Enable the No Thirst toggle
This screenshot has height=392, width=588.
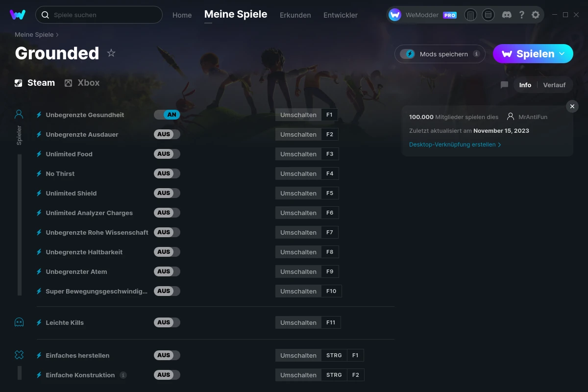click(167, 173)
